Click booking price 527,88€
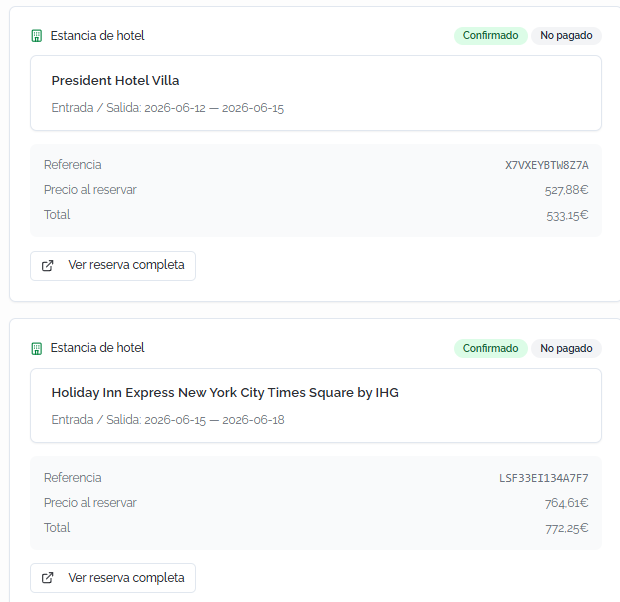This screenshot has width=620, height=602. point(566,190)
